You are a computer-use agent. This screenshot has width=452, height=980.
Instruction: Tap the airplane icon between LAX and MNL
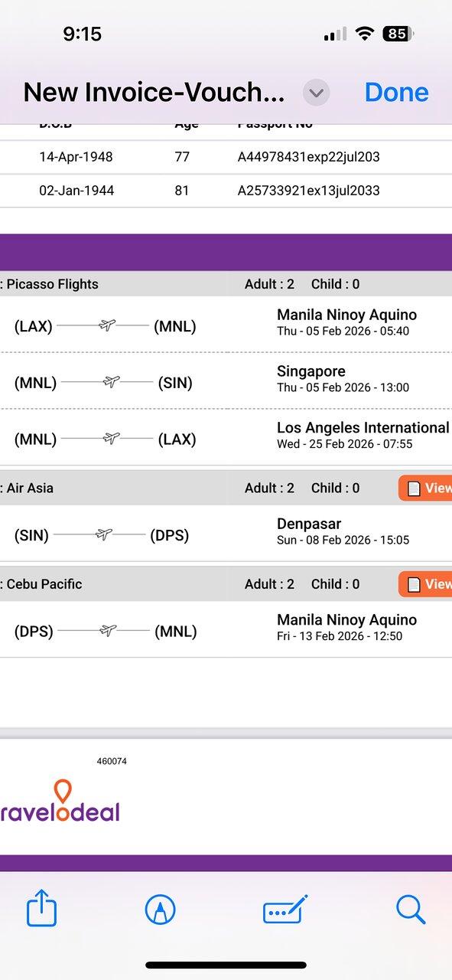pyautogui.click(x=106, y=326)
